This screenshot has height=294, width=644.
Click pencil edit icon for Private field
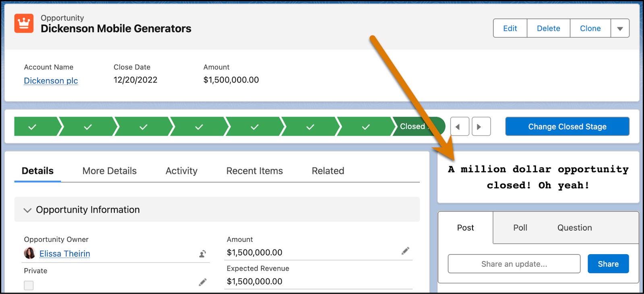point(203,282)
